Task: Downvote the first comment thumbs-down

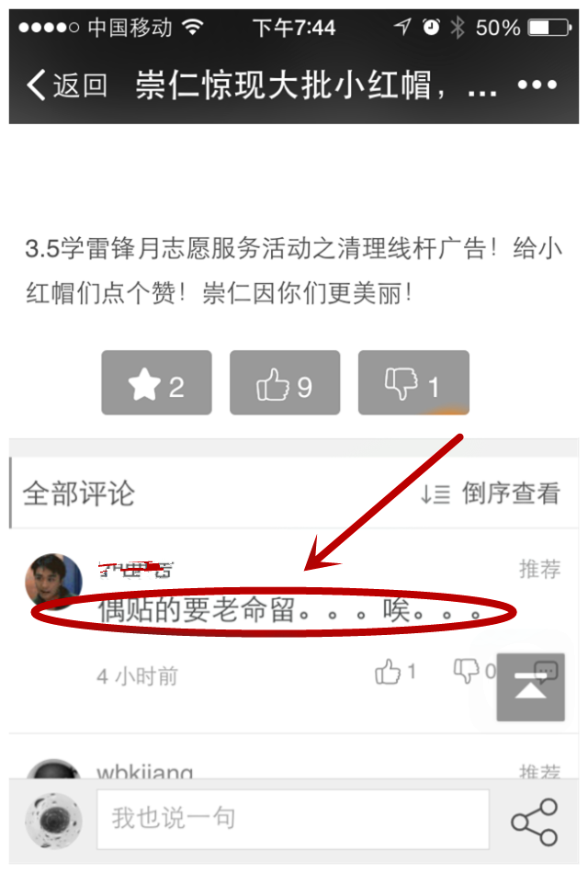Action: click(474, 671)
